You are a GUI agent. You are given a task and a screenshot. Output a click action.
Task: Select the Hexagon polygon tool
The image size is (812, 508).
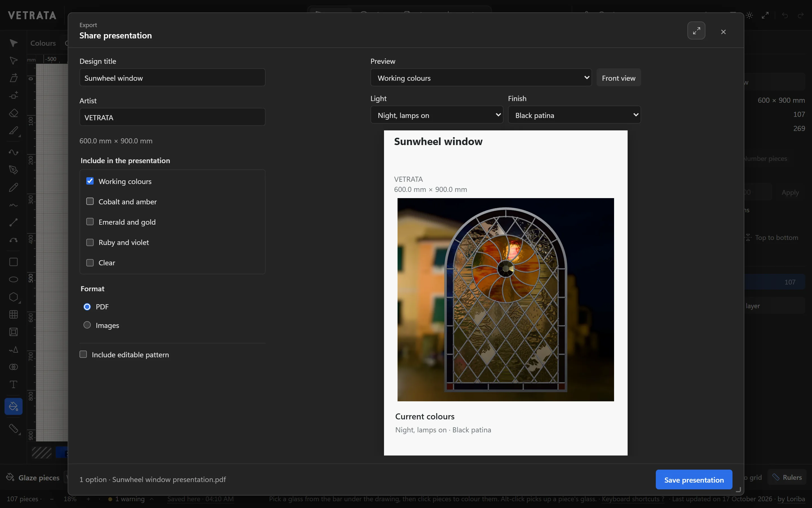point(14,297)
